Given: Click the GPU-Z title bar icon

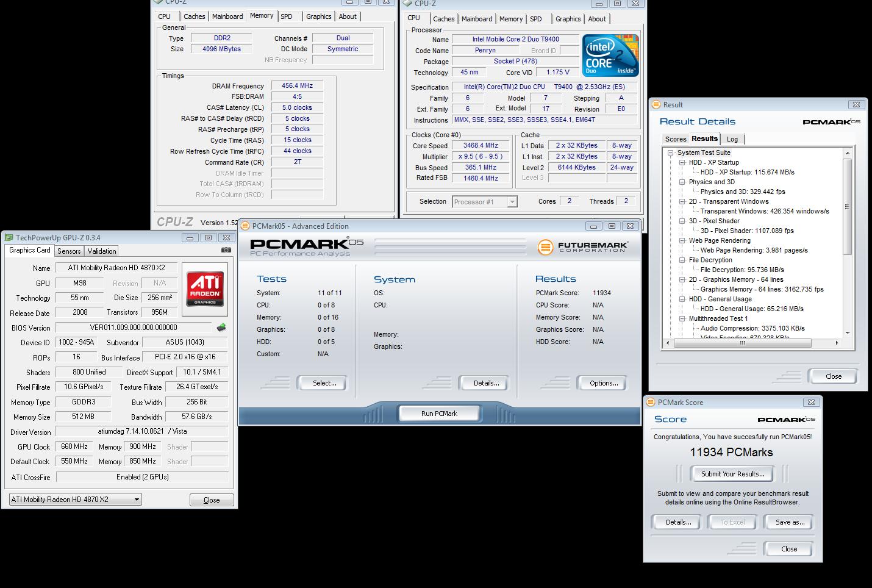Looking at the screenshot, I should point(9,237).
